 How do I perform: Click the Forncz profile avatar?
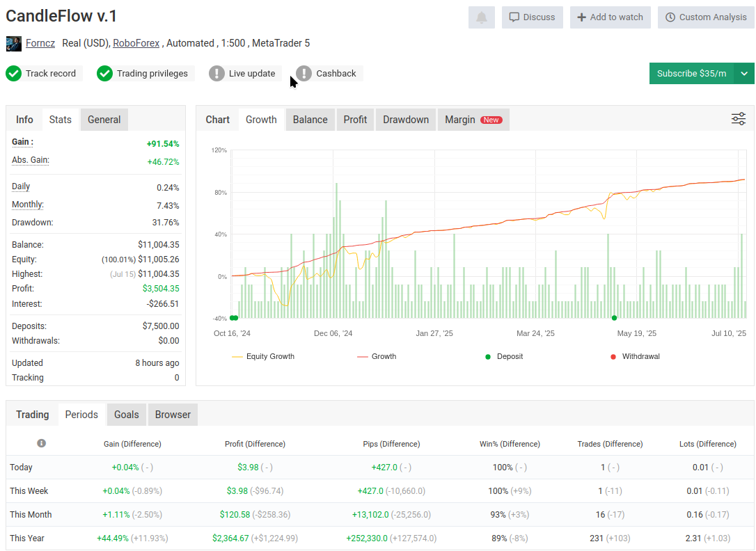point(14,43)
